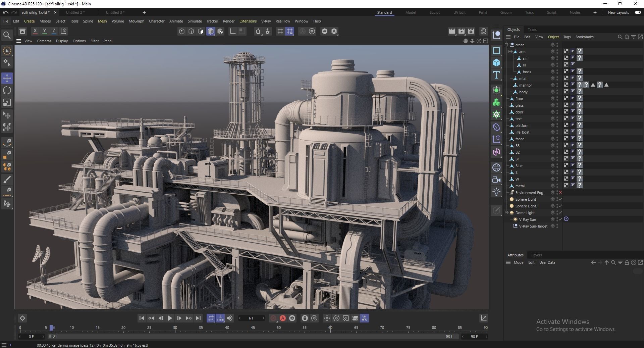
Task: Open Bookmarks menu in Objects manager
Action: tap(584, 37)
